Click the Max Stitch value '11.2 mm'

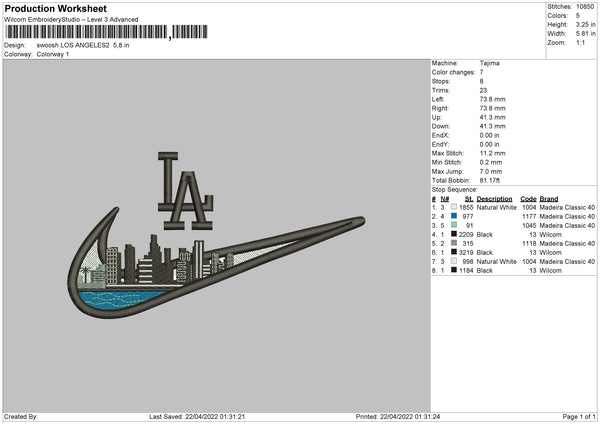[492, 153]
